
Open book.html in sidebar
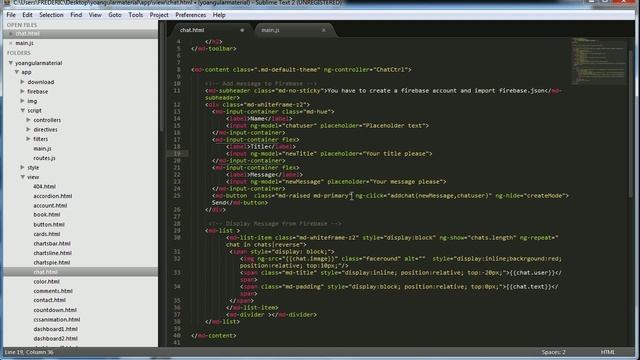[x=47, y=215]
